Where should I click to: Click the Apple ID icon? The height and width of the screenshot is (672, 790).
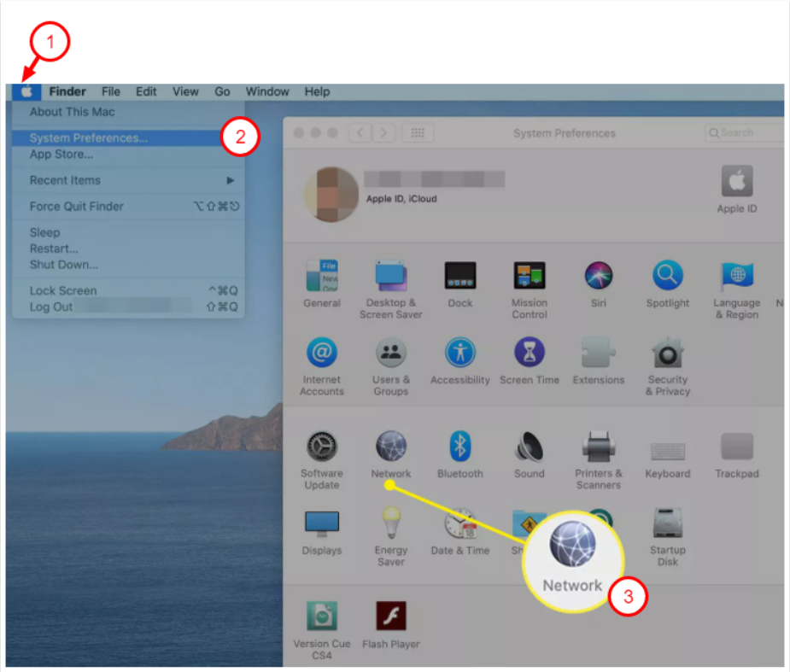737,180
